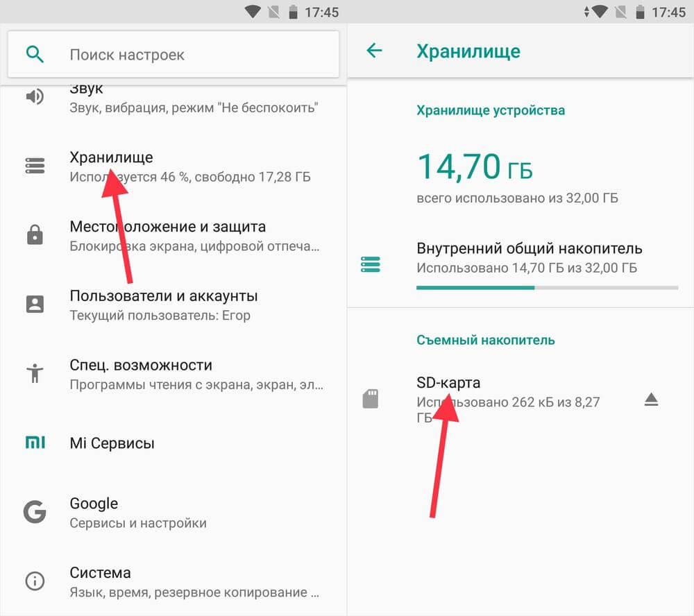Tap the internal storage usage bar
Viewport: 694px width, 616px height.
(x=547, y=288)
